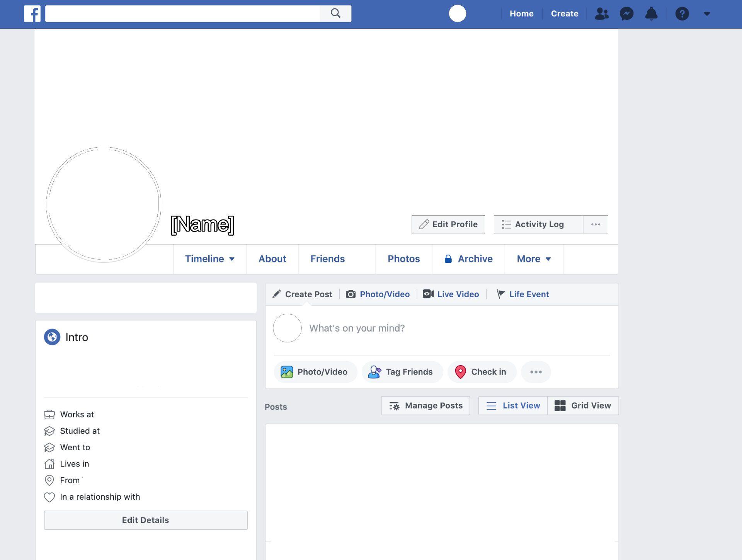Use Check in with the location pin
This screenshot has height=560, width=742.
point(482,372)
